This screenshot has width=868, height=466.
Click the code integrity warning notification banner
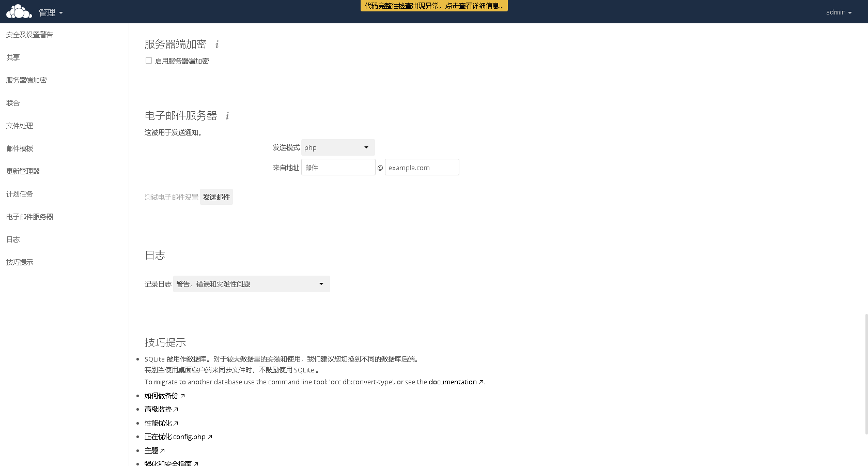point(434,6)
